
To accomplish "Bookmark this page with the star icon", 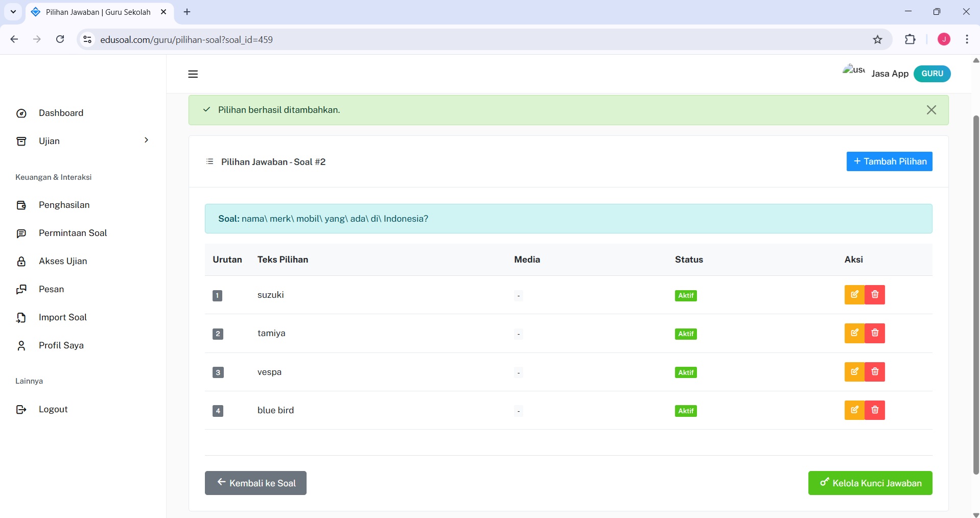I will pyautogui.click(x=877, y=40).
